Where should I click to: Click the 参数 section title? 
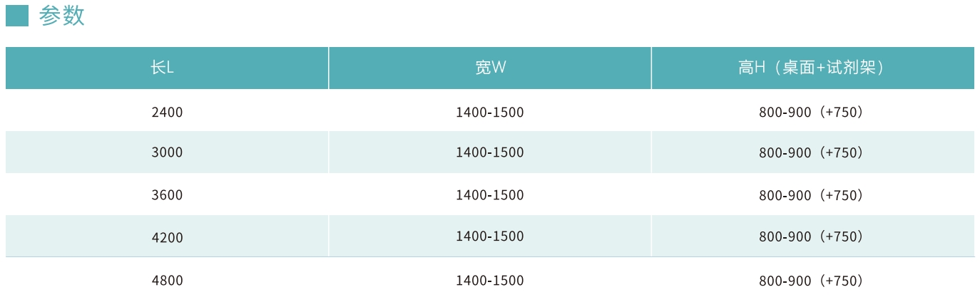coord(62,16)
